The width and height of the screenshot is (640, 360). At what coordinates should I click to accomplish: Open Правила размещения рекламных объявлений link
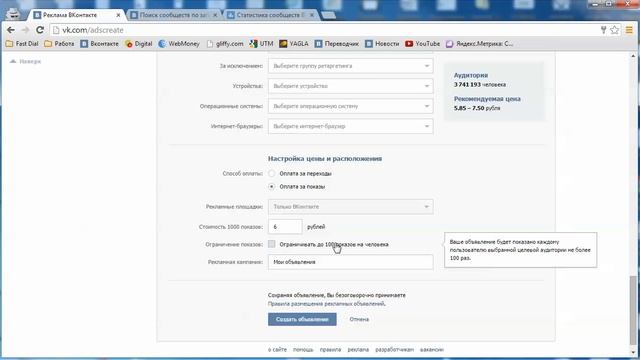click(x=327, y=304)
